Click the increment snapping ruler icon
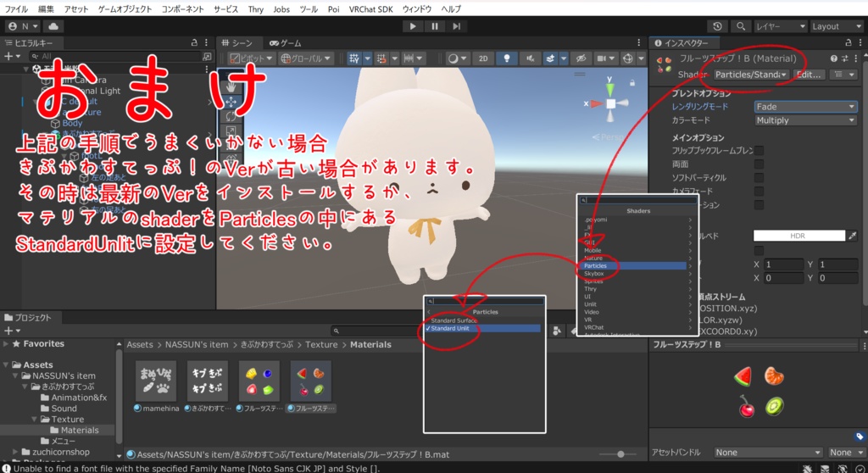Screen dimensions: 868x473 (409, 58)
